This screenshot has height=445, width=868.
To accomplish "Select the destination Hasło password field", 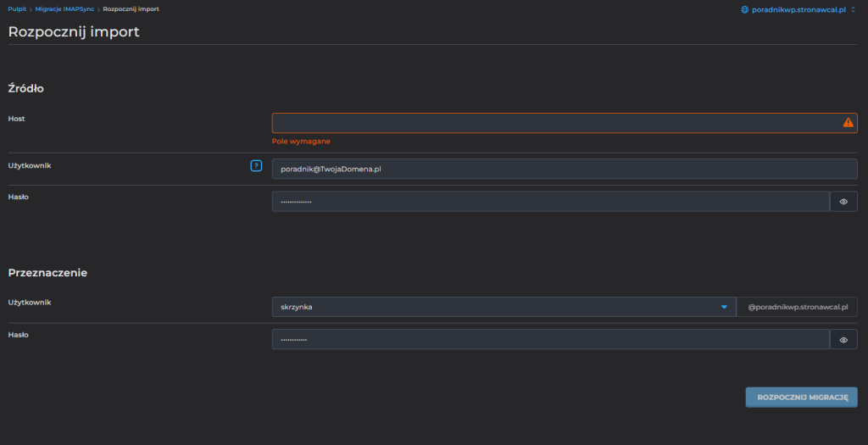I will pos(549,340).
